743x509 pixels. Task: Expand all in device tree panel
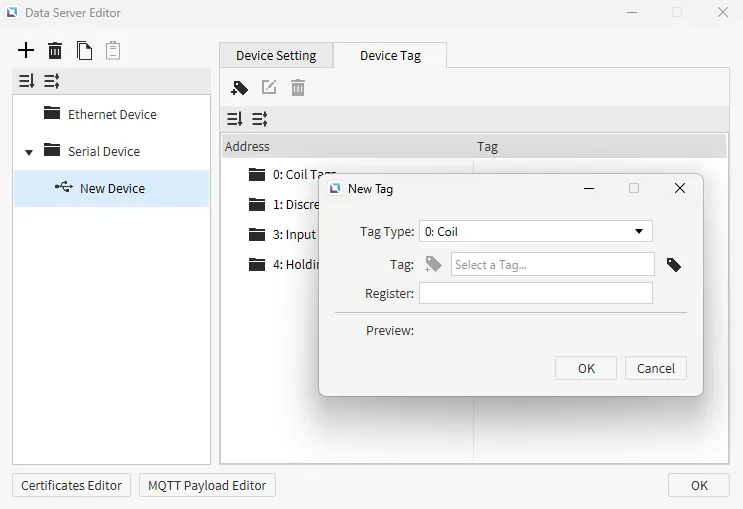pyautogui.click(x=27, y=81)
